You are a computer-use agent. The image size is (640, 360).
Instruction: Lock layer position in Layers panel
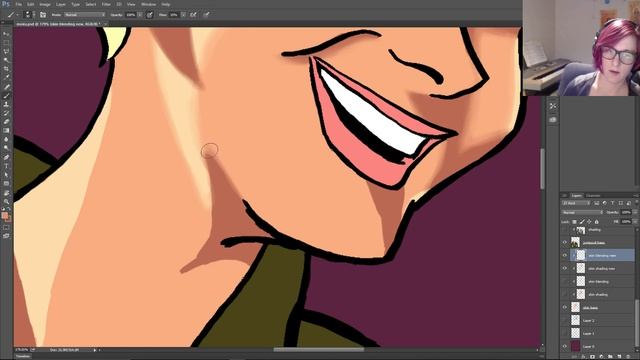click(x=589, y=222)
